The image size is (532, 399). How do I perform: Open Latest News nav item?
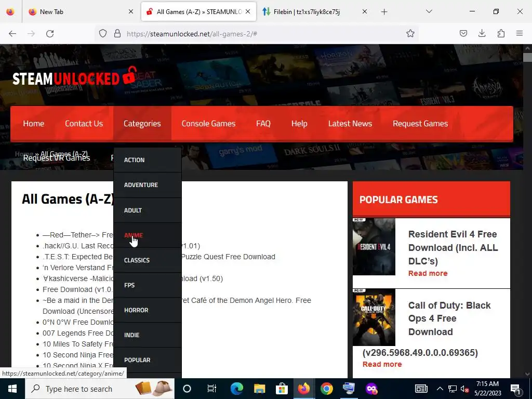coord(350,124)
